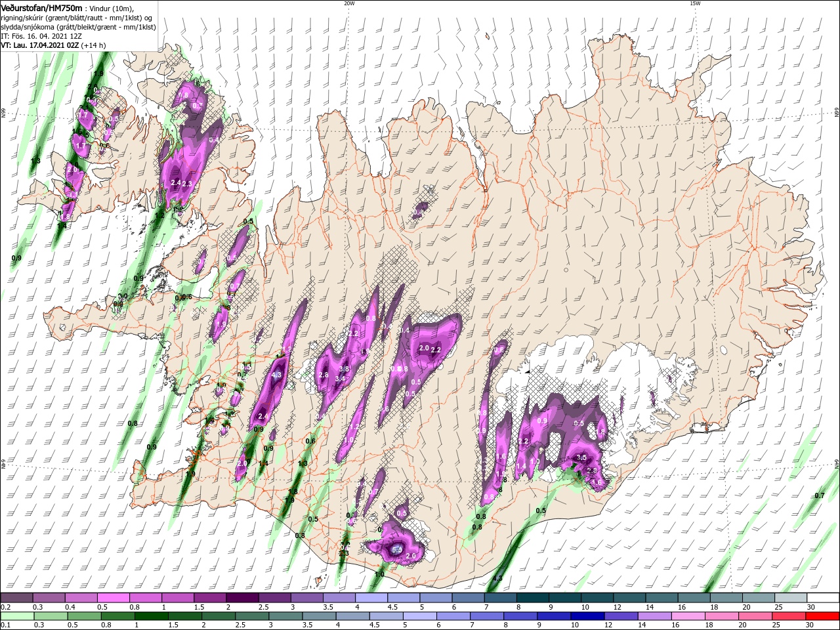
Task: Select the rigning/skúrir legend description line
Action: click(x=77, y=18)
